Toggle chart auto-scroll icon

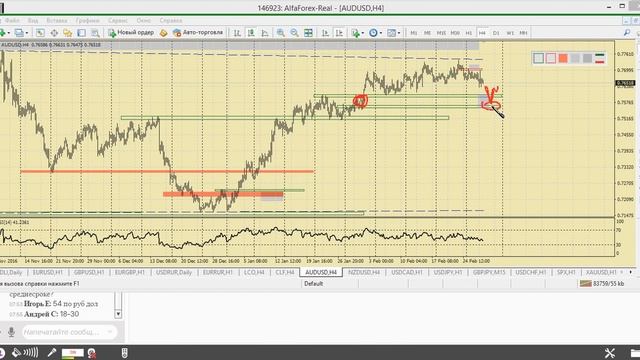(325, 33)
